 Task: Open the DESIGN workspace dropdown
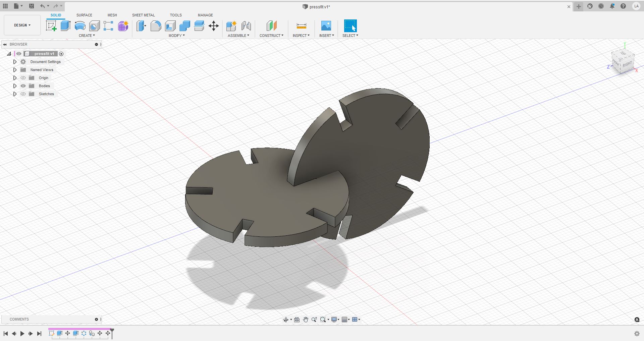coord(22,25)
